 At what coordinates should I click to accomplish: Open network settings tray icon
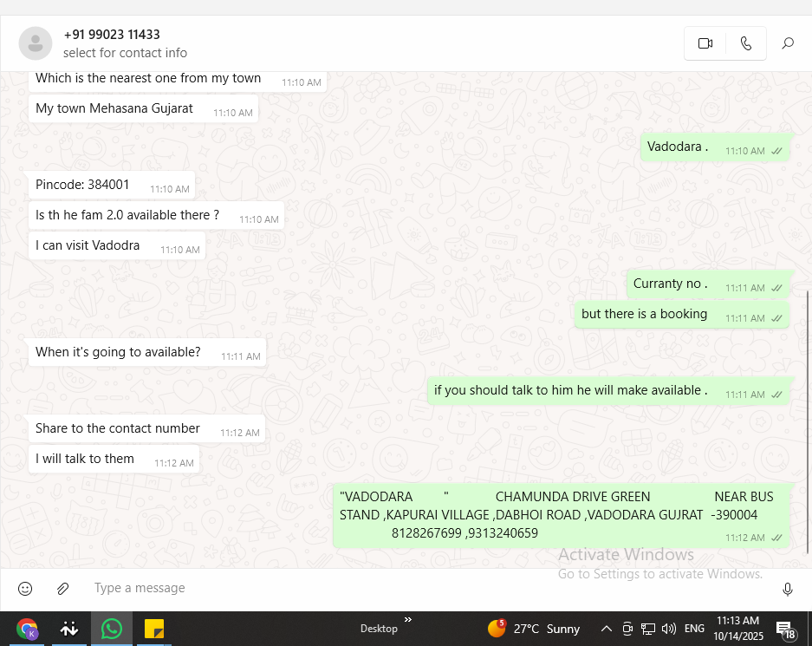[x=648, y=629]
